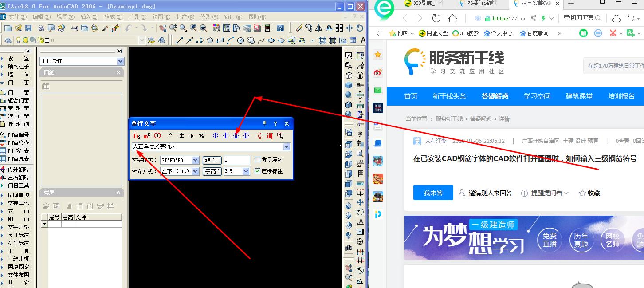Open a new browser tab with plus
The image size is (644, 288).
571,4
